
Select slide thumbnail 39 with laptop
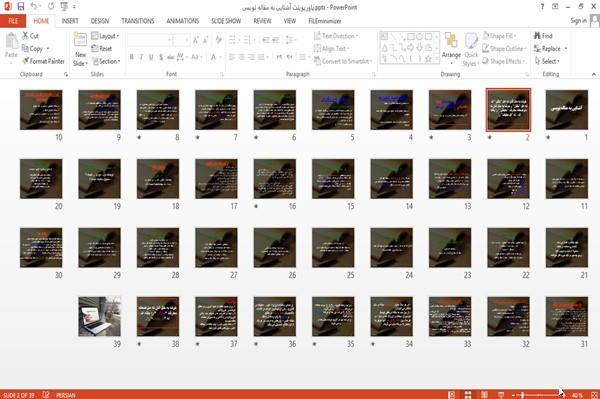[99, 316]
